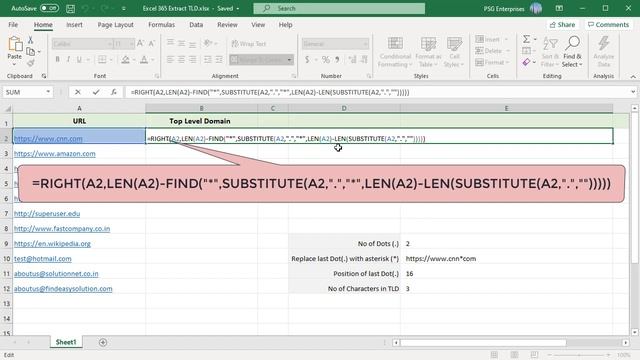Image resolution: width=640 pixels, height=360 pixels.
Task: Select the Sheet1 tab
Action: 66,342
